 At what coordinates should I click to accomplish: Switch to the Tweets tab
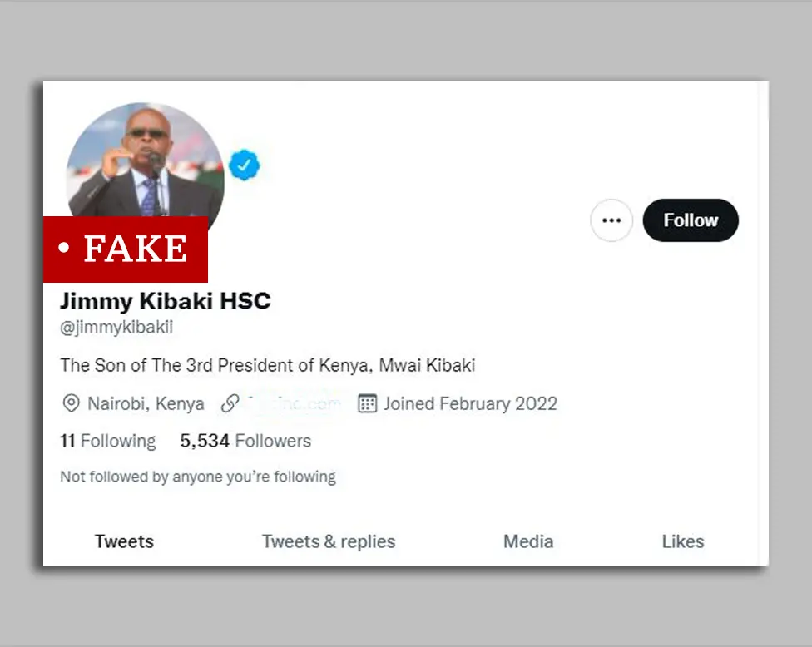pyautogui.click(x=123, y=541)
